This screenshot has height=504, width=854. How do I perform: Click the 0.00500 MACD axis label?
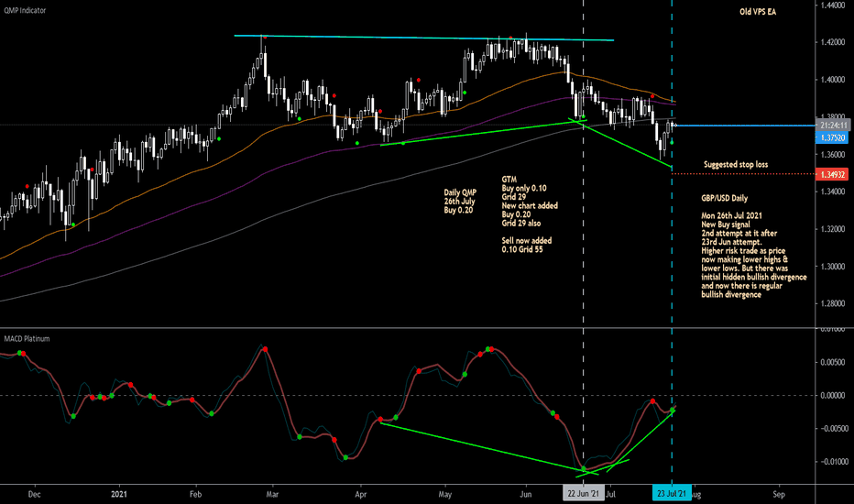click(x=833, y=362)
